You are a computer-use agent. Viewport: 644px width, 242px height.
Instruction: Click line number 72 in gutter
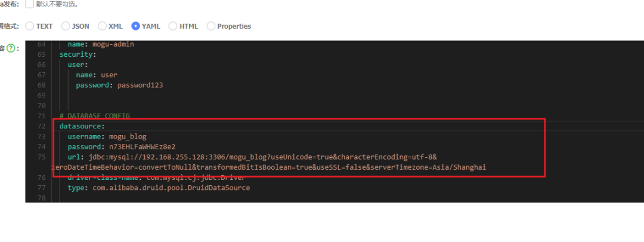(41, 126)
